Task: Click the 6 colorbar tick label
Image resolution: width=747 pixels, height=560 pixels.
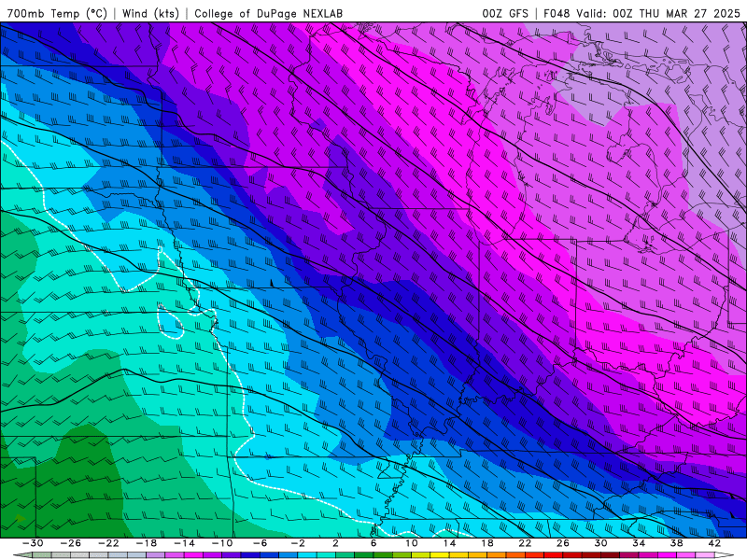Action: point(373,543)
